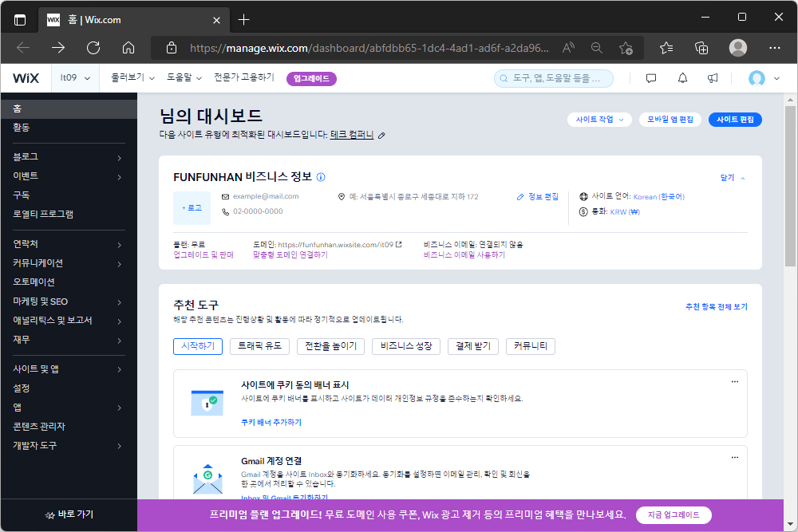Click the pencil icon next to 테크 컴퍼니
This screenshot has width=798, height=532.
pos(381,136)
